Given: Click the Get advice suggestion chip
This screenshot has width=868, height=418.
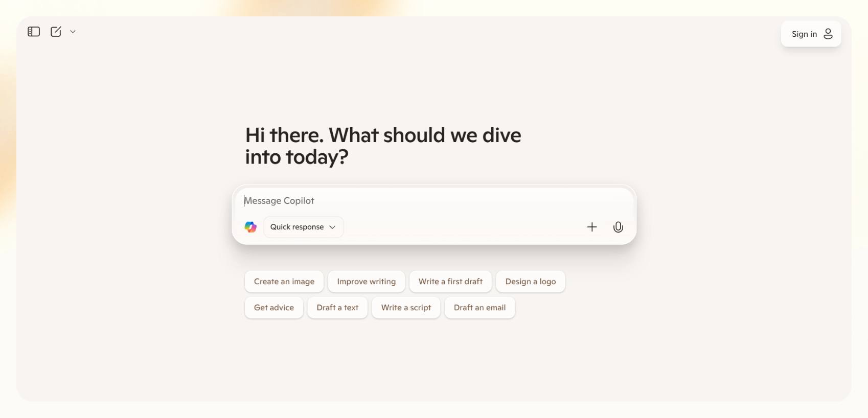Looking at the screenshot, I should click(x=274, y=308).
